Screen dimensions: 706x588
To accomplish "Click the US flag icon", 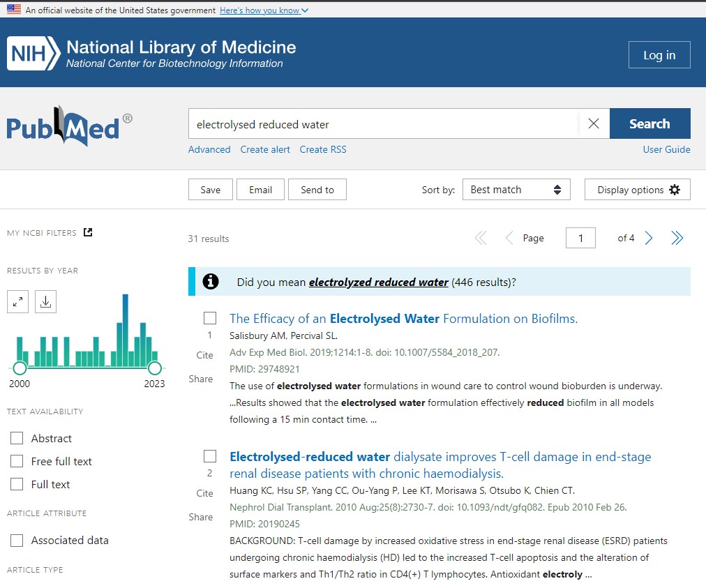I will [14, 9].
